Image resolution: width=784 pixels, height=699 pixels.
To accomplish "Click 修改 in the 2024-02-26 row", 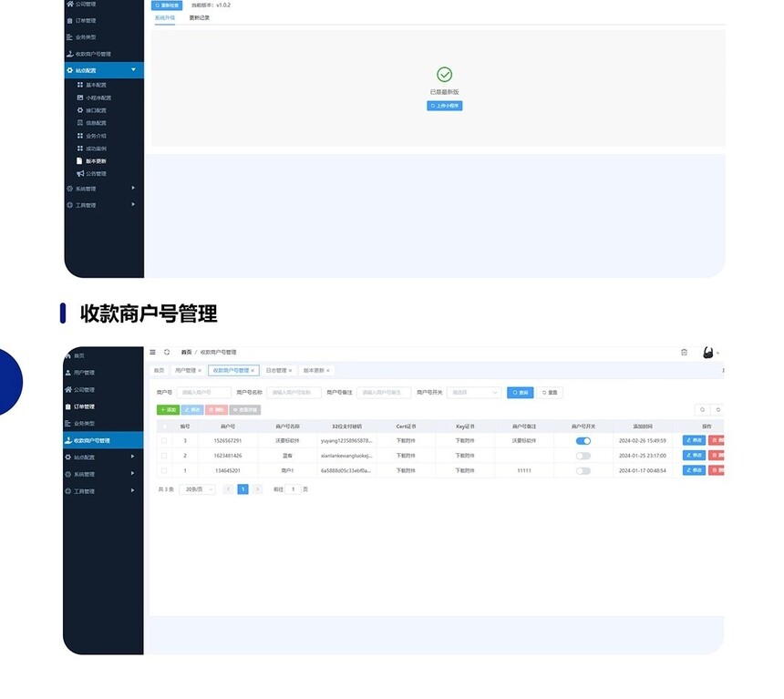I will (694, 440).
